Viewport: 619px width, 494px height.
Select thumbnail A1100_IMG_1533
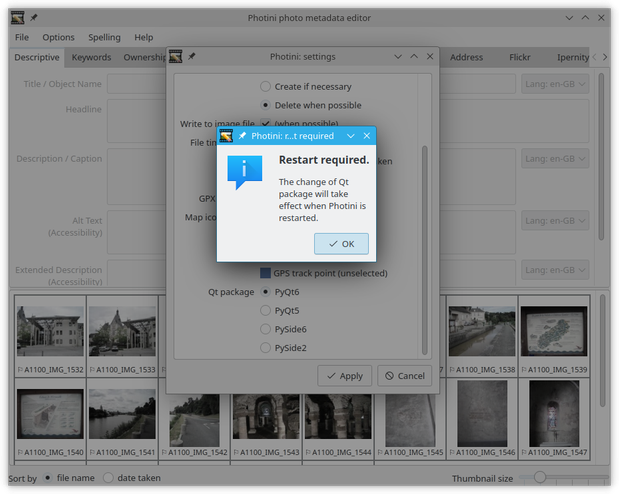(122, 336)
